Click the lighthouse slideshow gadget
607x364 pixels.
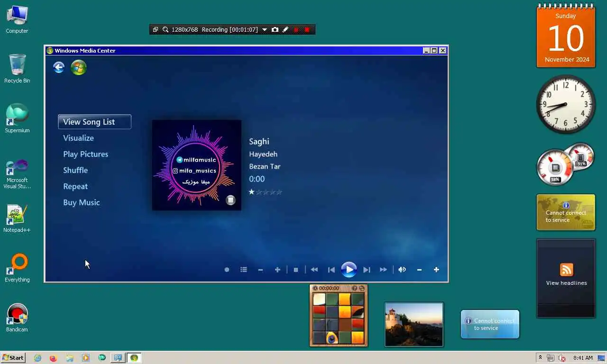414,325
